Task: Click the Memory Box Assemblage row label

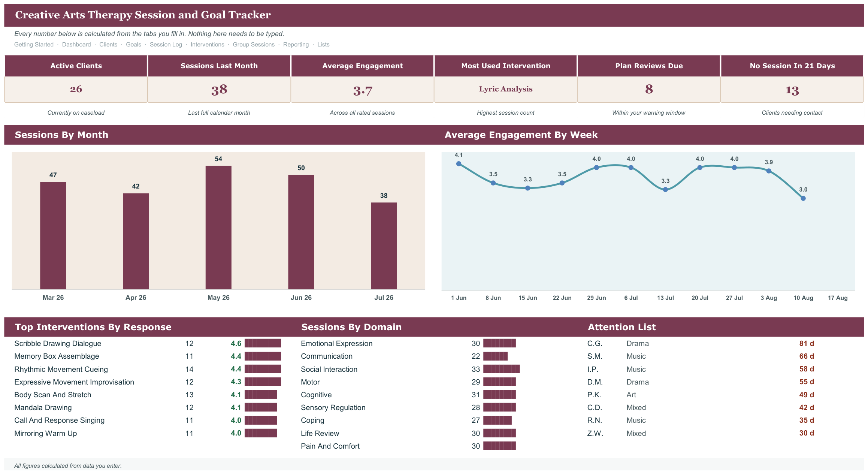Action: coord(57,356)
